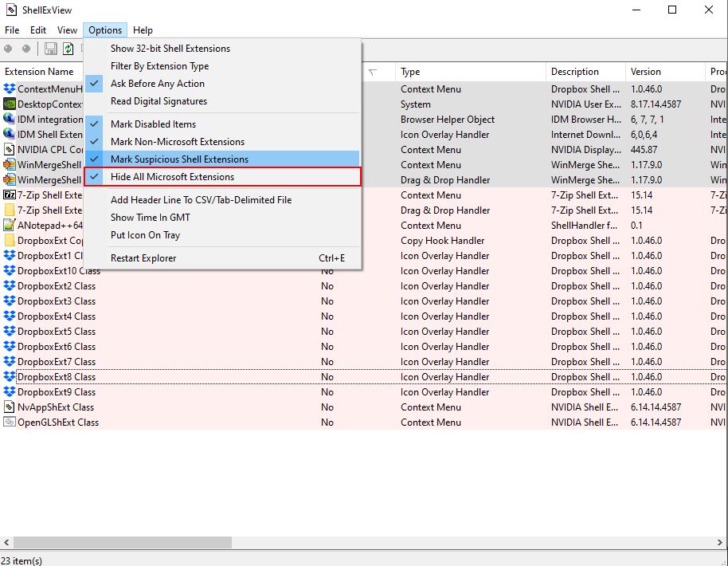Open the File menu
The image size is (728, 566).
coord(12,30)
